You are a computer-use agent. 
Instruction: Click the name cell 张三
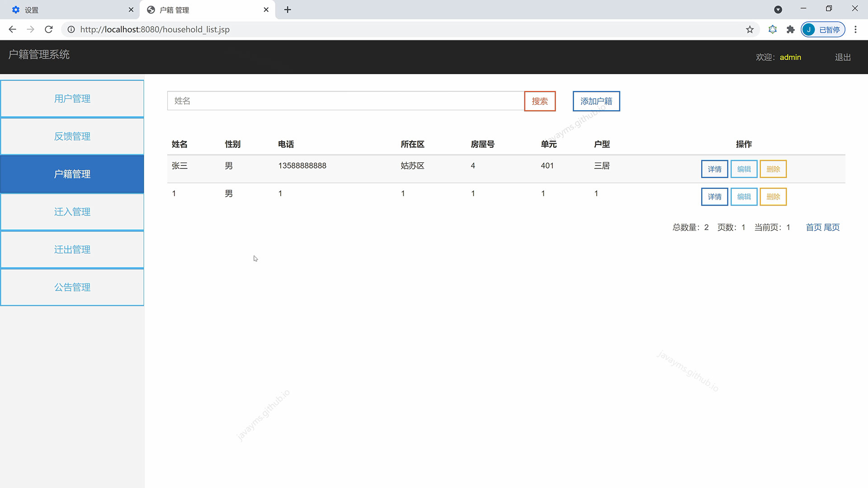pyautogui.click(x=179, y=166)
